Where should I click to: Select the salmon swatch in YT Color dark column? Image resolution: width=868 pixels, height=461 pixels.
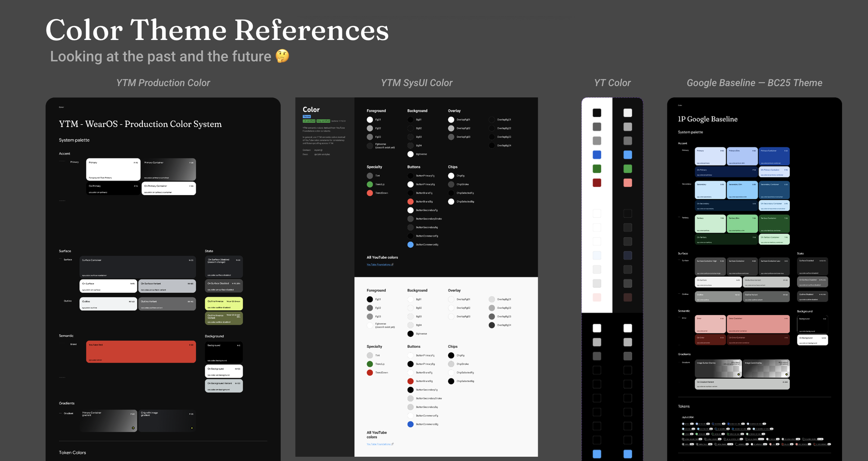627,183
